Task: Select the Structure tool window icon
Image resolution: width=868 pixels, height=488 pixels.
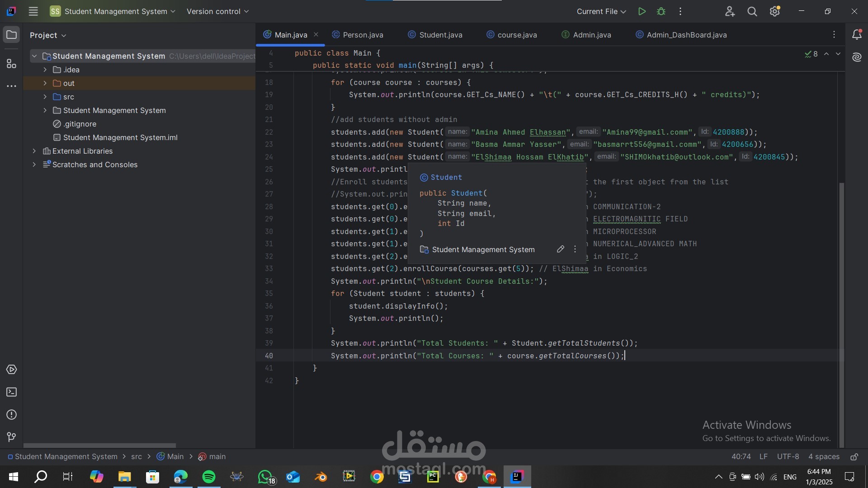Action: pos(11,64)
